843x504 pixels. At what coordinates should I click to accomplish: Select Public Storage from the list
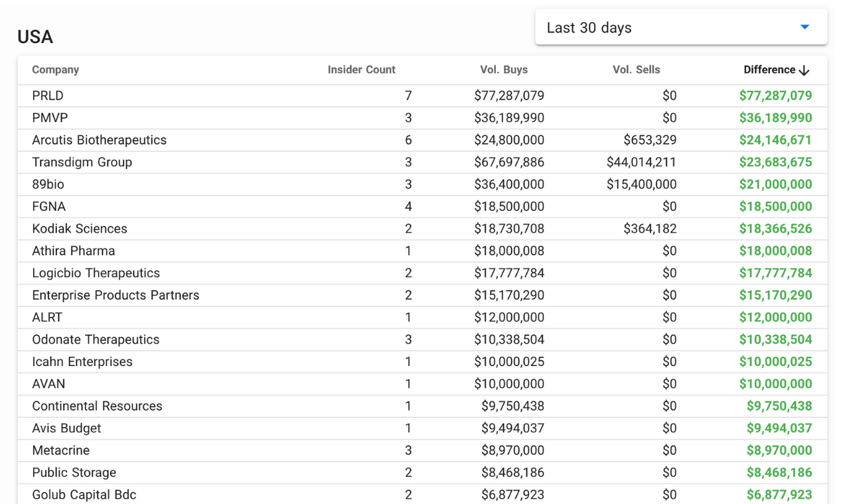pyautogui.click(x=73, y=472)
